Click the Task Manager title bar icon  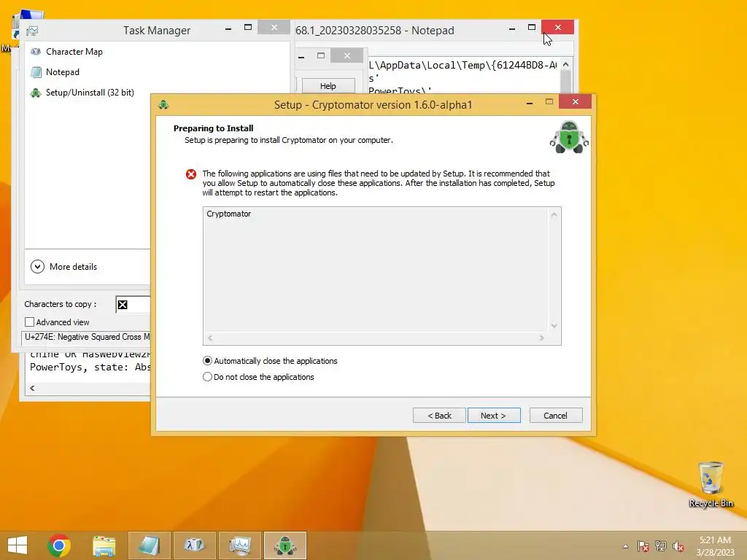coord(33,31)
